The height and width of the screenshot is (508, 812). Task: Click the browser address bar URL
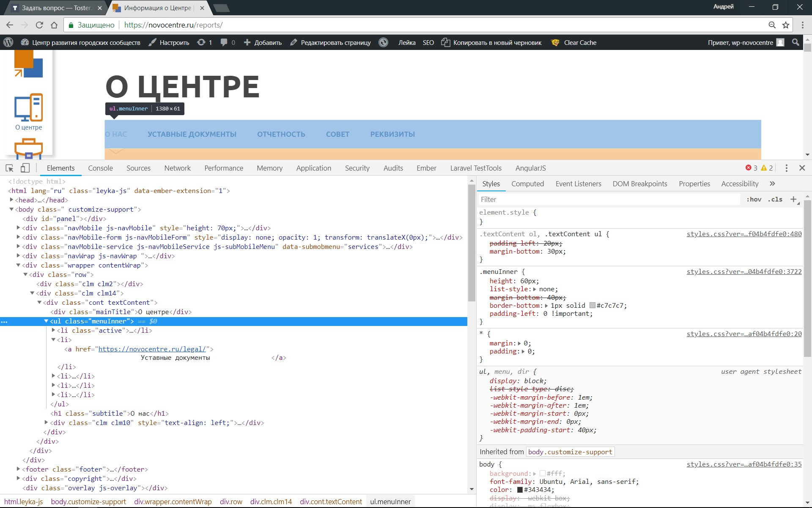(x=173, y=25)
